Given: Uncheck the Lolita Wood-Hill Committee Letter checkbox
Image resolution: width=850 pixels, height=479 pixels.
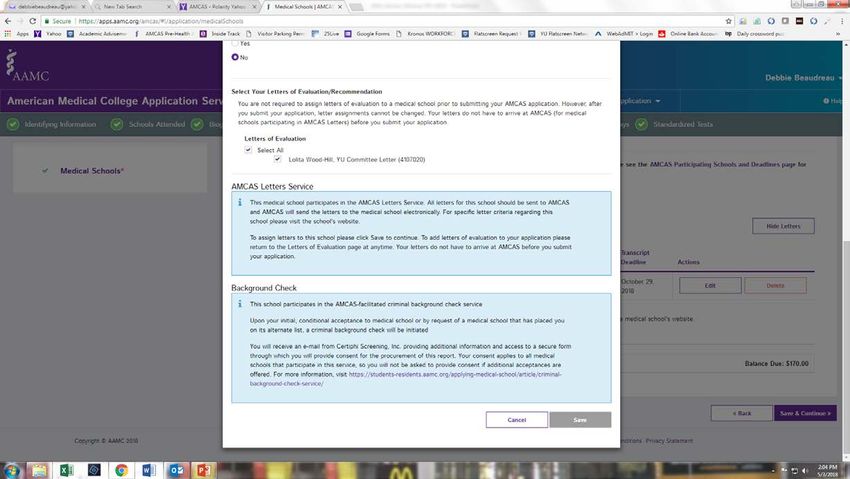Looking at the screenshot, I should (x=278, y=159).
